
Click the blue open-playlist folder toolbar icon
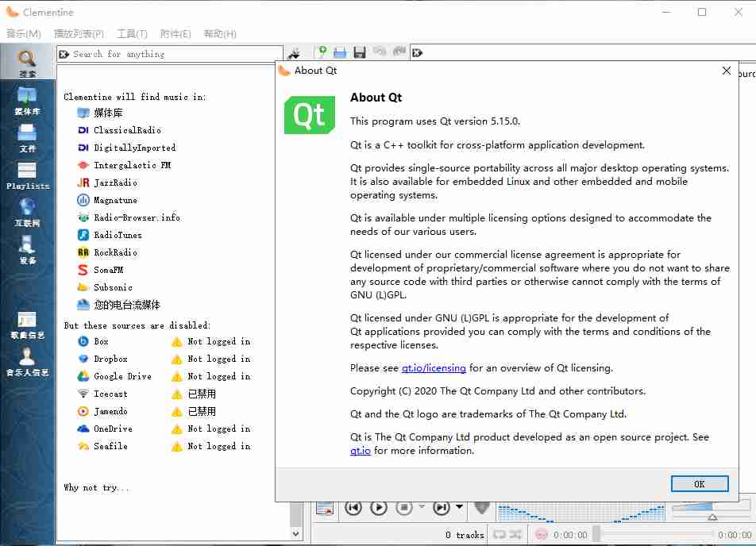tap(340, 52)
